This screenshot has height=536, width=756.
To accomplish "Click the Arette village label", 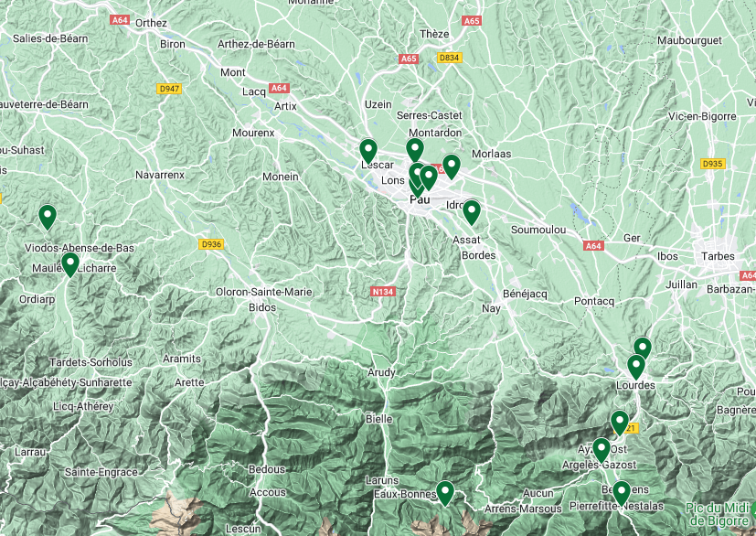I will tap(189, 382).
